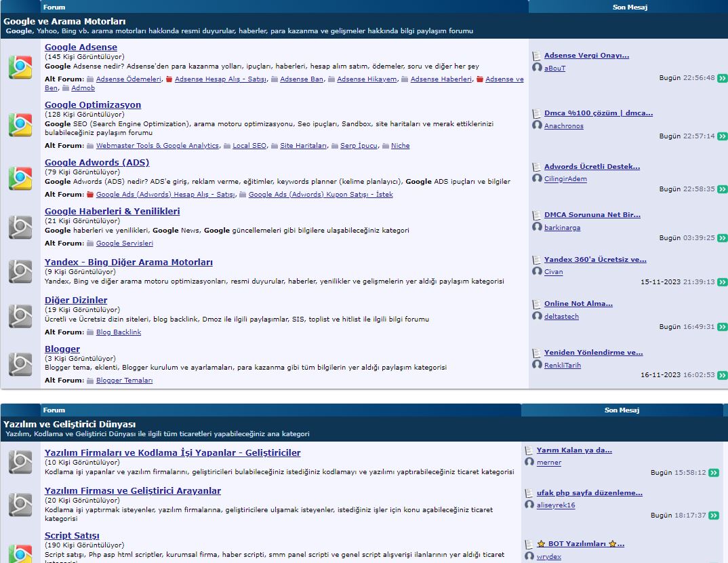
Task: Click the Google Adsense forum status icon
Action: [x=20, y=67]
